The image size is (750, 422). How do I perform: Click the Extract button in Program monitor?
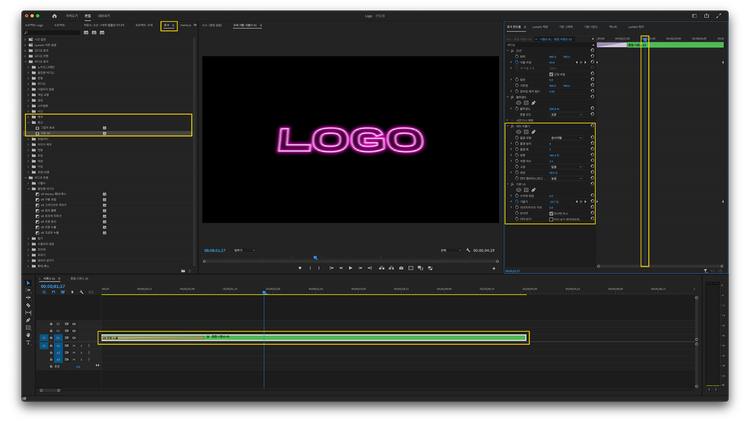point(391,268)
